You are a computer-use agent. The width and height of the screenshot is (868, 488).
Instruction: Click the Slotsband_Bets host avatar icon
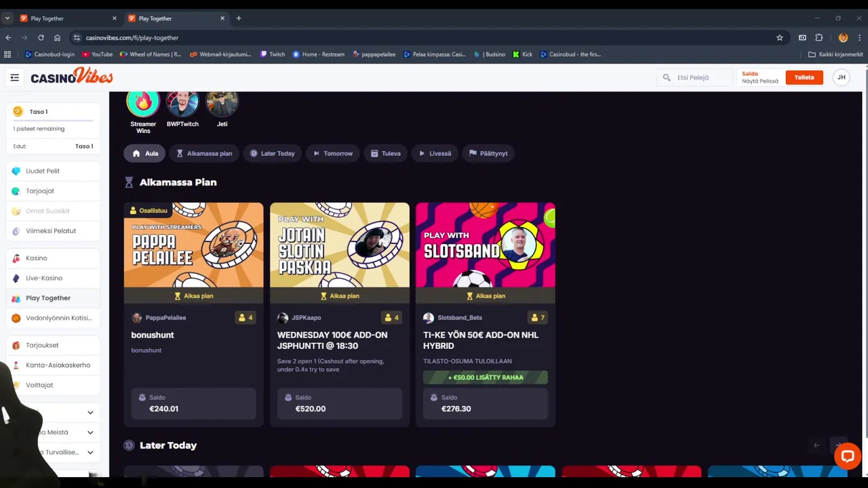429,317
